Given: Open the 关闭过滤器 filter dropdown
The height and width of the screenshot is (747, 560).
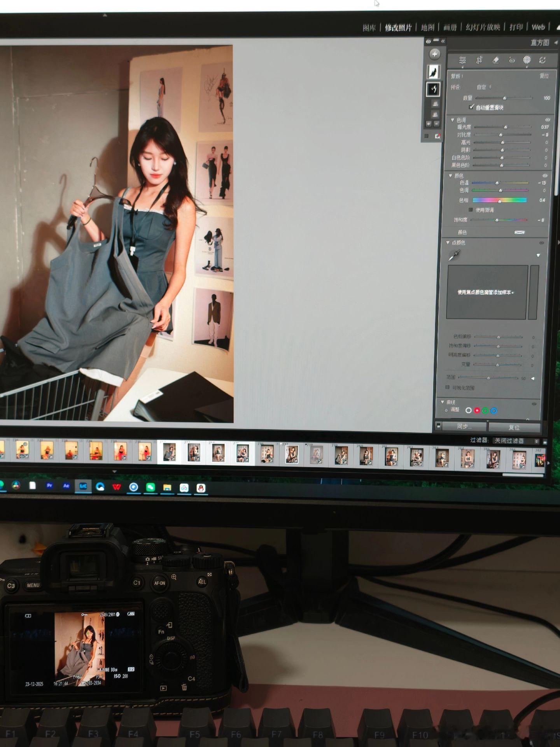Looking at the screenshot, I should (516, 441).
